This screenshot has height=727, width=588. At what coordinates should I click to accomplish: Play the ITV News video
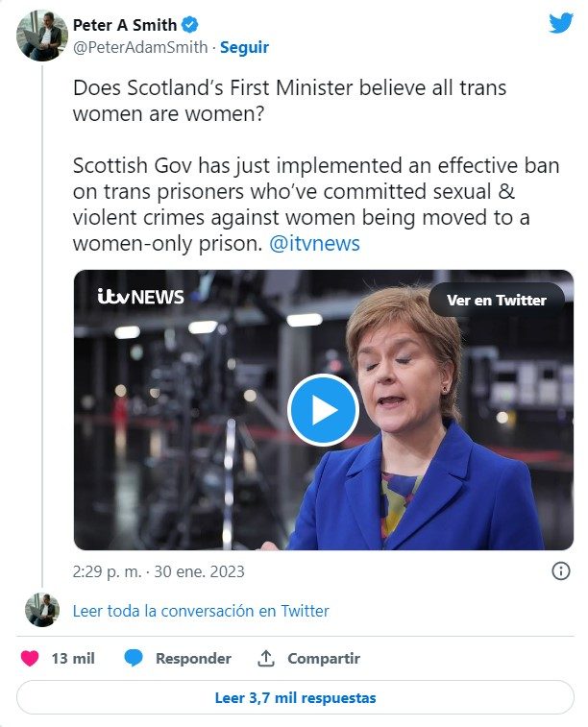tap(323, 410)
